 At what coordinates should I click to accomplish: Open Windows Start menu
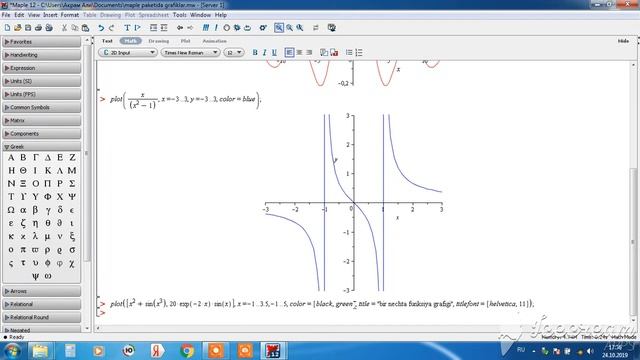coord(12,351)
